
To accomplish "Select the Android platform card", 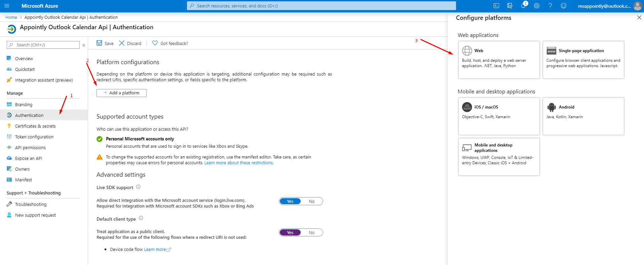I will [x=583, y=116].
